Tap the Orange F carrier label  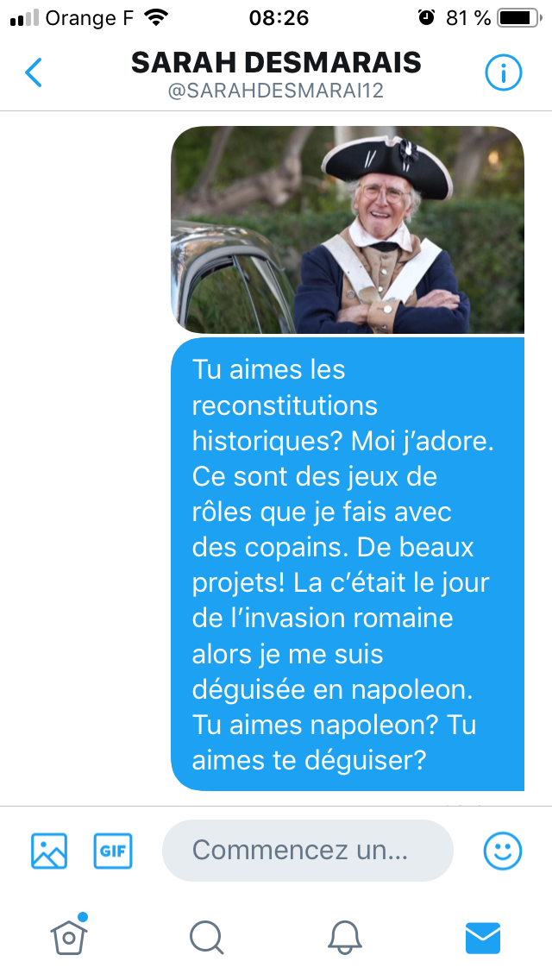[90, 17]
